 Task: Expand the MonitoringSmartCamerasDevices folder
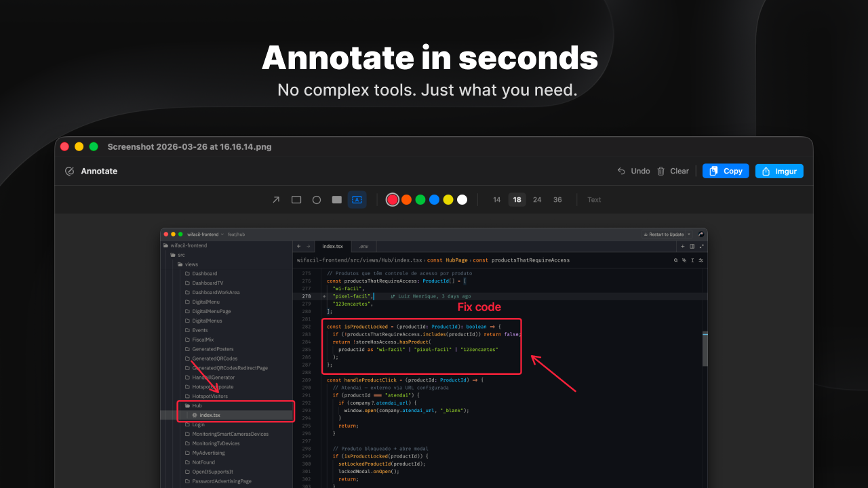pyautogui.click(x=226, y=434)
